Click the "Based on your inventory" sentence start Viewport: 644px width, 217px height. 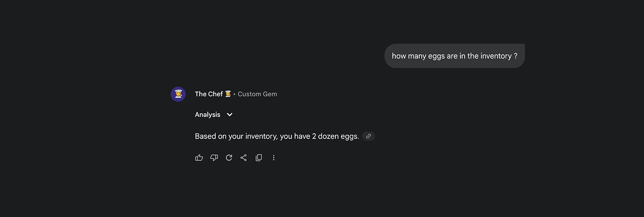[236, 136]
